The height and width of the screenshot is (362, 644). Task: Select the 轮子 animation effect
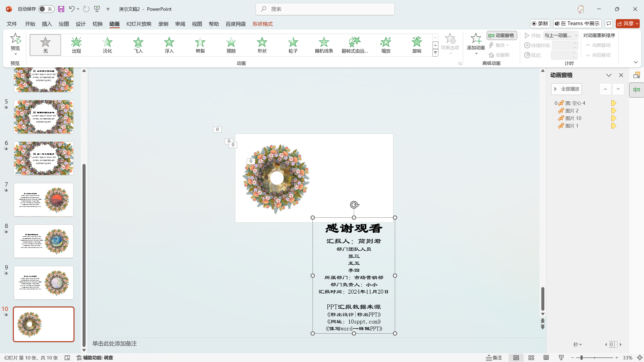click(293, 45)
